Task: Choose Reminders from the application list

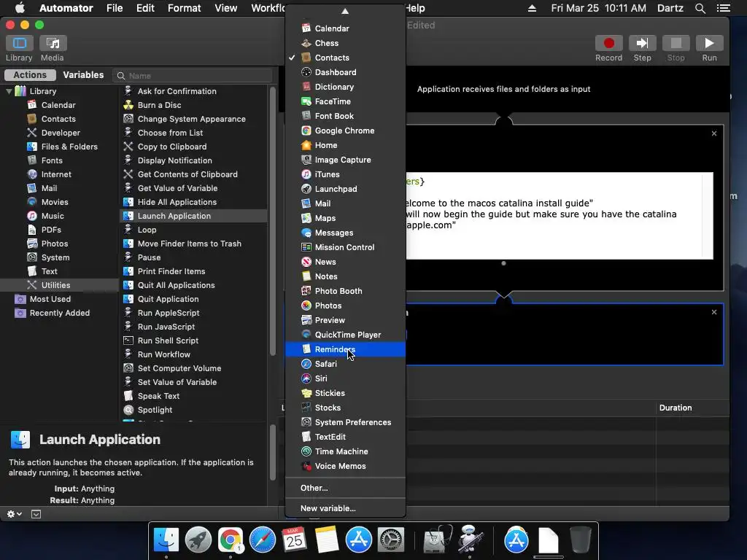Action: click(345, 349)
